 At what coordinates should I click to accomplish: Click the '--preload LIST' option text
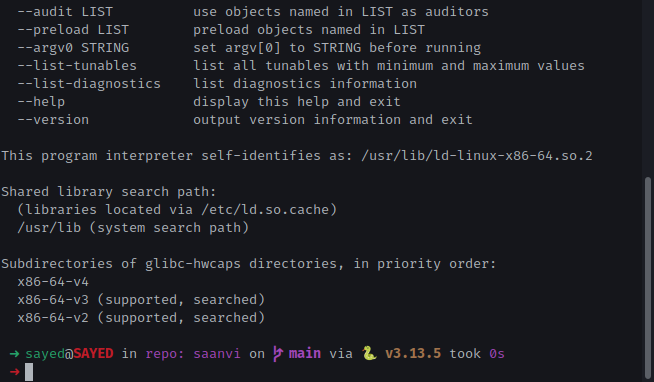[x=73, y=30]
